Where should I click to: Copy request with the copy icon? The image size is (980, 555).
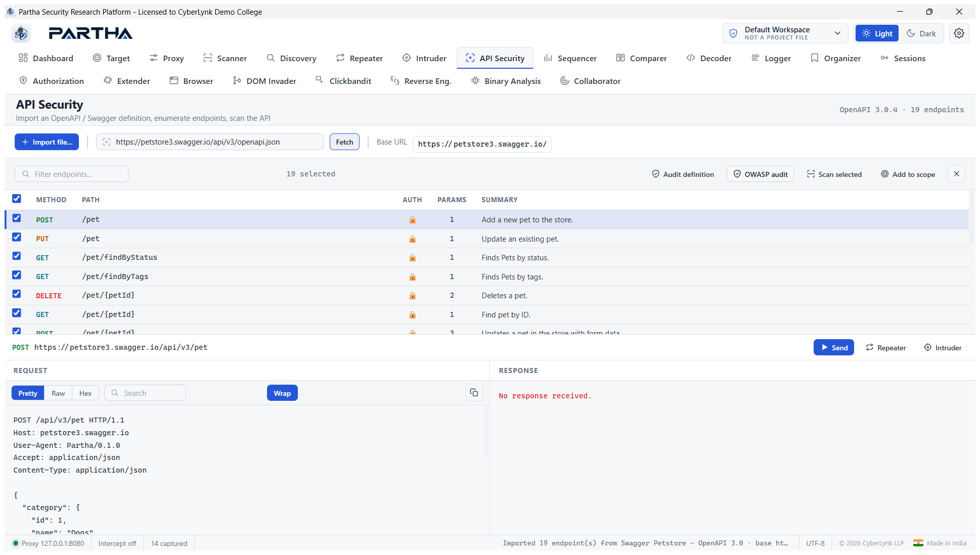[x=474, y=393]
